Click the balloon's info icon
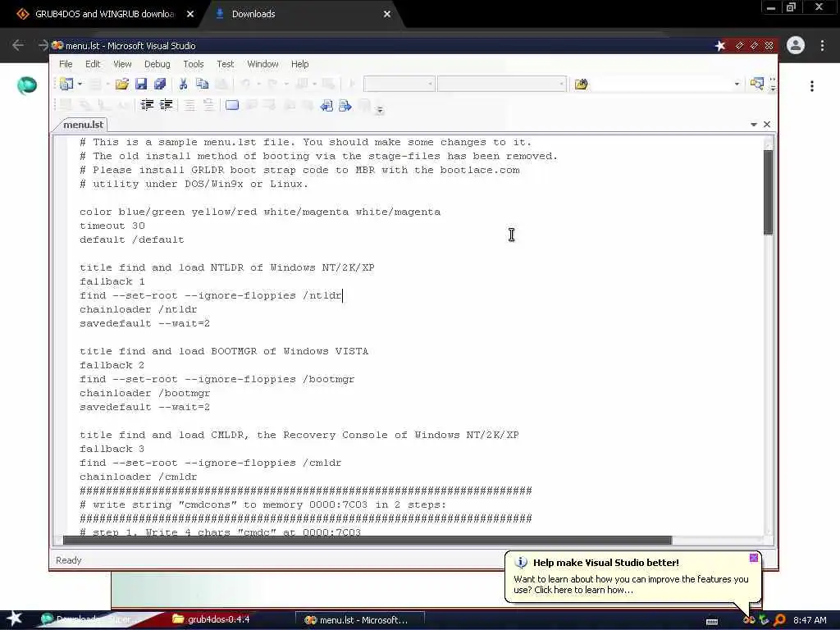The image size is (840, 630). coord(521,563)
